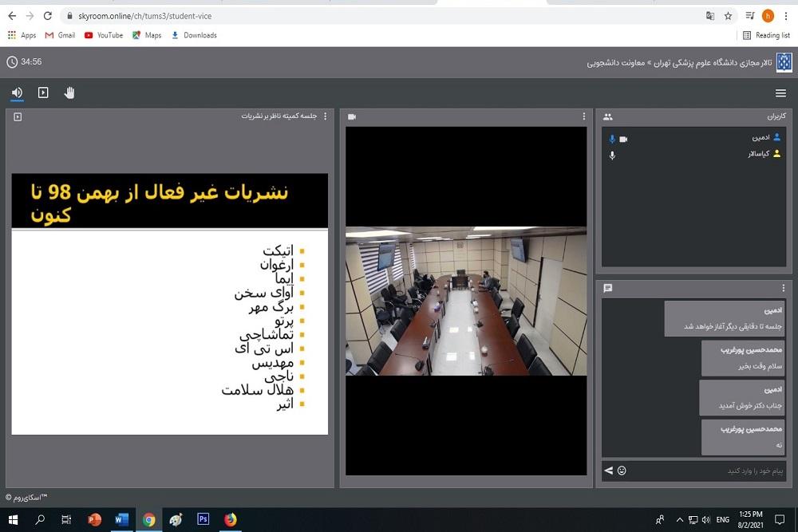Click the Gmail bookmark
The height and width of the screenshot is (532, 798).
pyautogui.click(x=60, y=35)
